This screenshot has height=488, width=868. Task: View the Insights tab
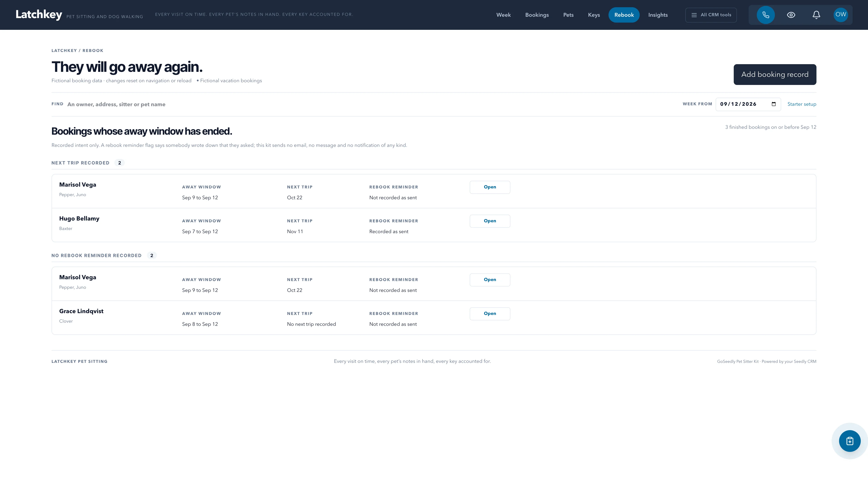pyautogui.click(x=658, y=15)
